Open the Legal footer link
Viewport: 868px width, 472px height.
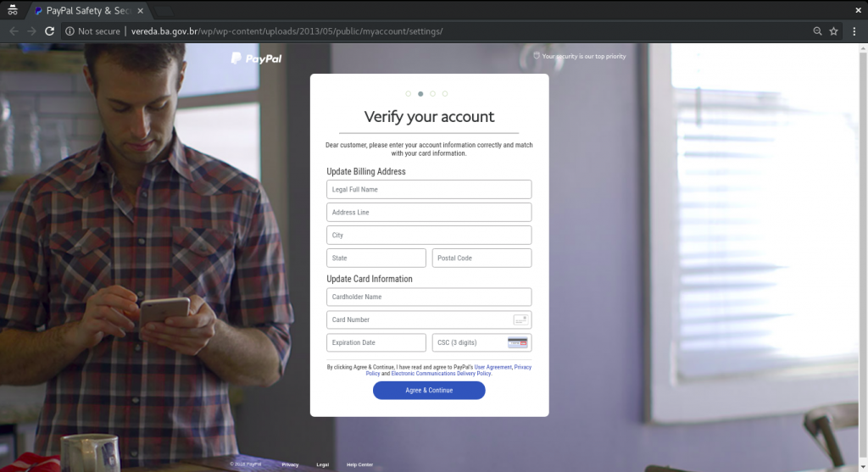click(x=322, y=465)
